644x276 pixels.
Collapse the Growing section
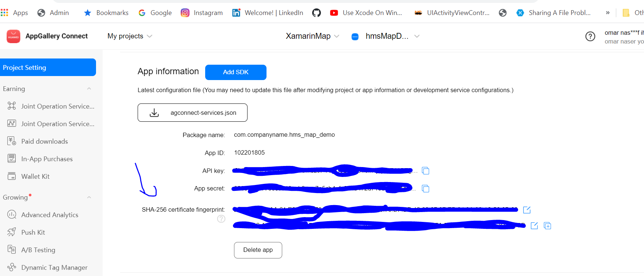coord(89,197)
